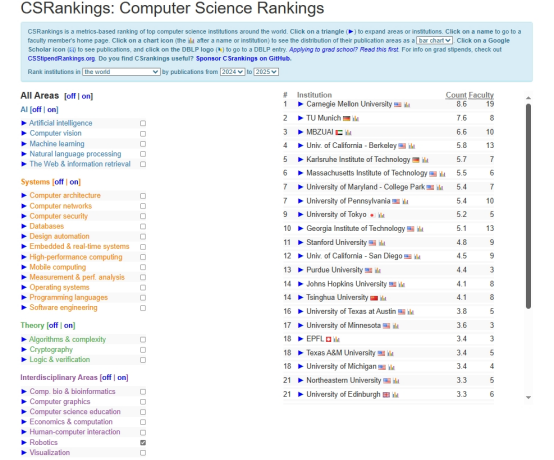Screen dimensions: 554x460
Task: Show chart for Tsinghua University
Action: click(383, 298)
